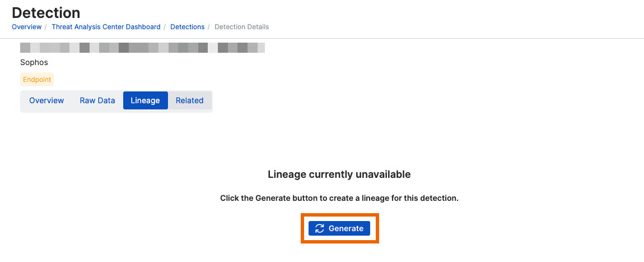Select the Lineage tab
Viewport: 644px width, 262px height.
pos(145,100)
